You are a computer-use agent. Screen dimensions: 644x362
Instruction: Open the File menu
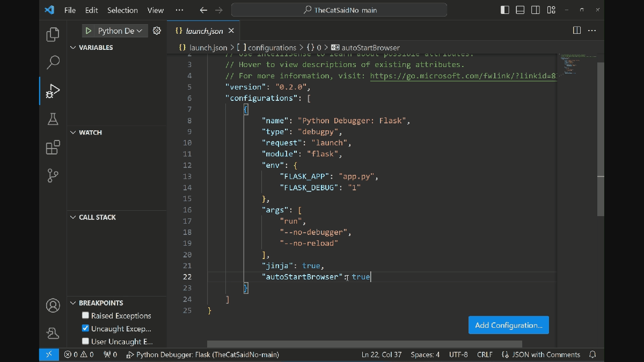[x=70, y=10]
